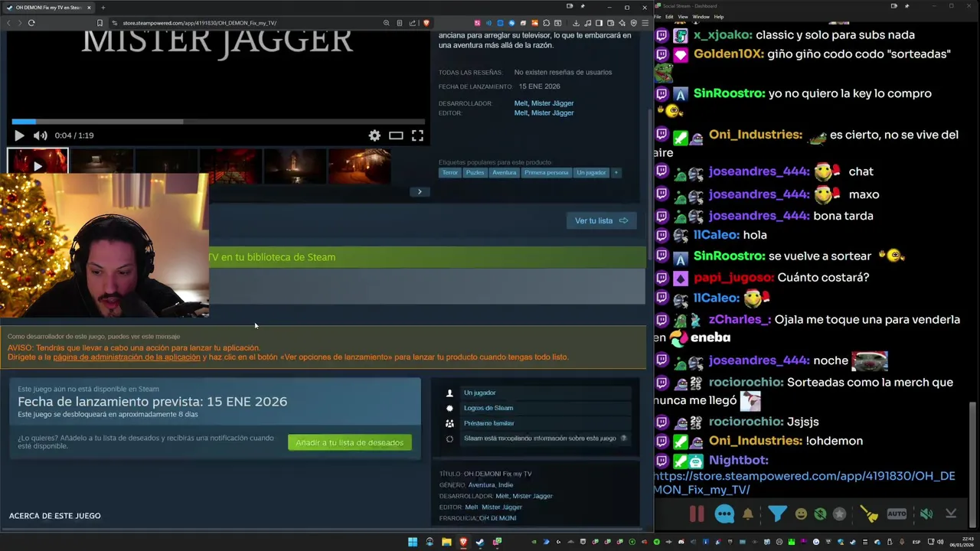Open Edit menu in Social Stream
Image resolution: width=980 pixels, height=551 pixels.
pos(669,17)
